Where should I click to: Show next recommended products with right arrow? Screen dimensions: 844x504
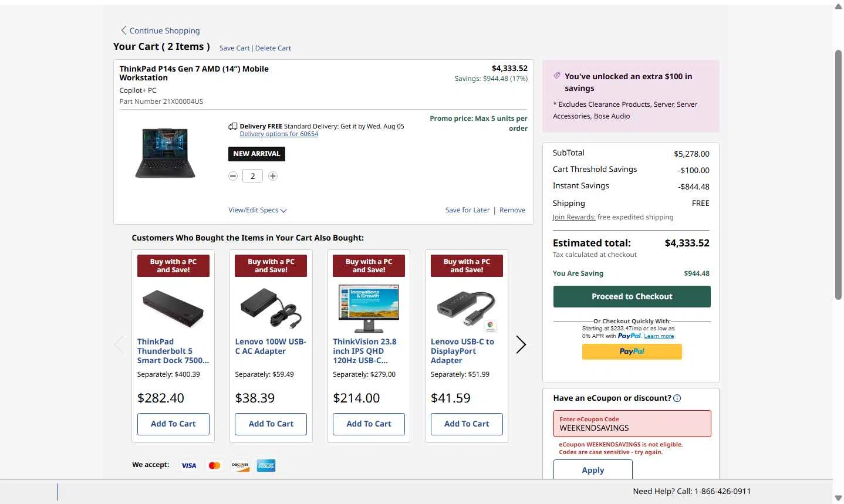521,344
